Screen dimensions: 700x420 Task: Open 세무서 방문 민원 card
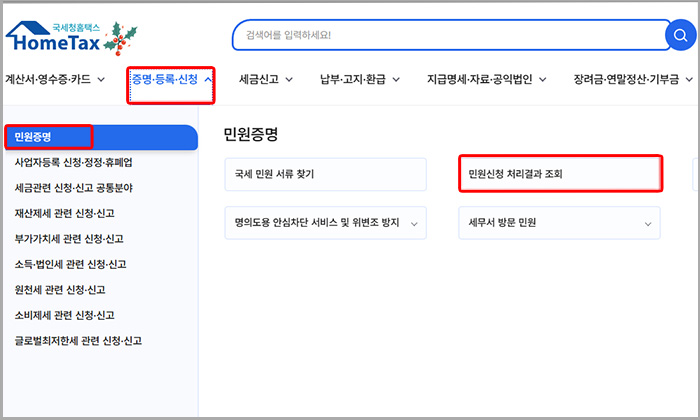point(559,223)
